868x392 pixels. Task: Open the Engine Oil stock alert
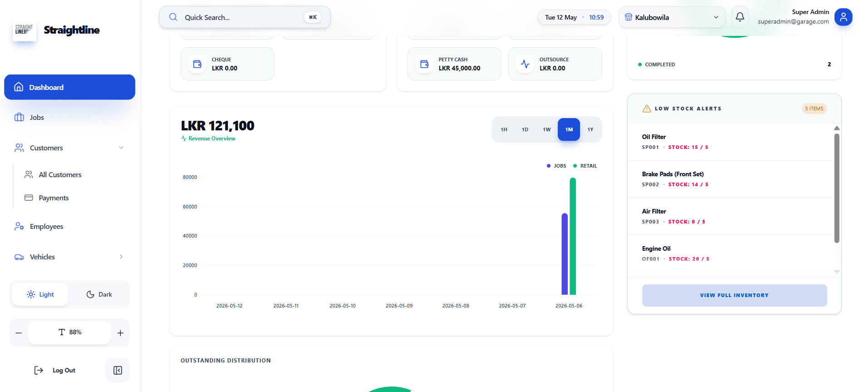(x=730, y=253)
